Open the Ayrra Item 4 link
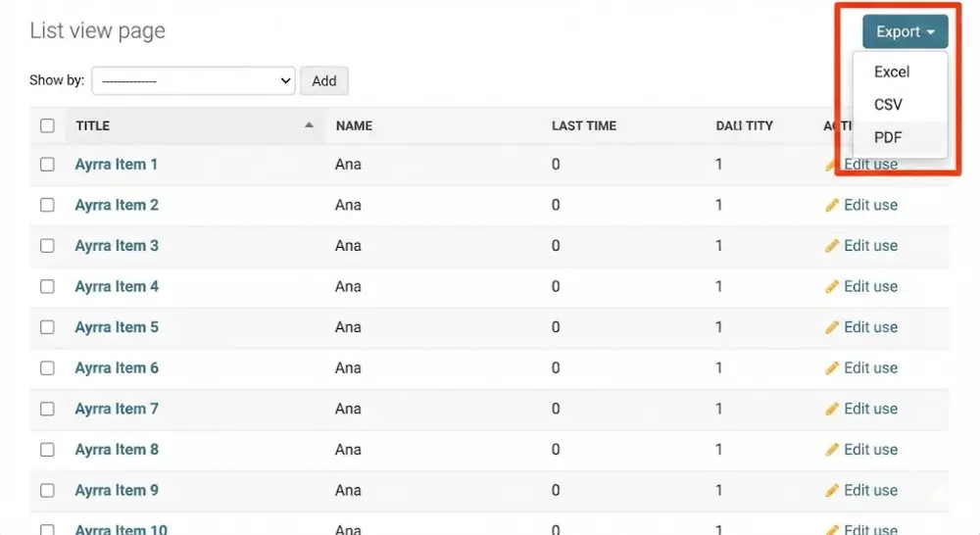This screenshot has width=980, height=535. click(x=117, y=287)
